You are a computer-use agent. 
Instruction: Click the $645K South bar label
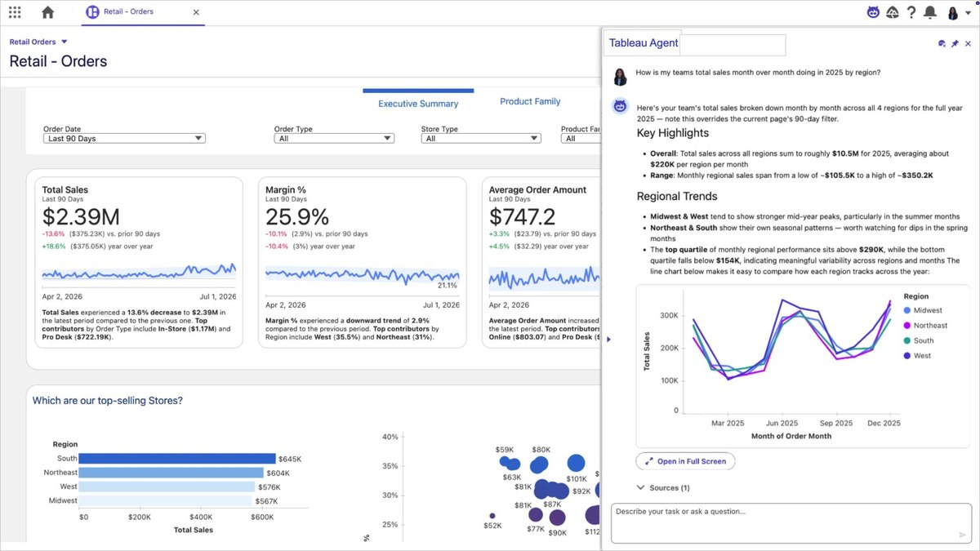pos(290,459)
